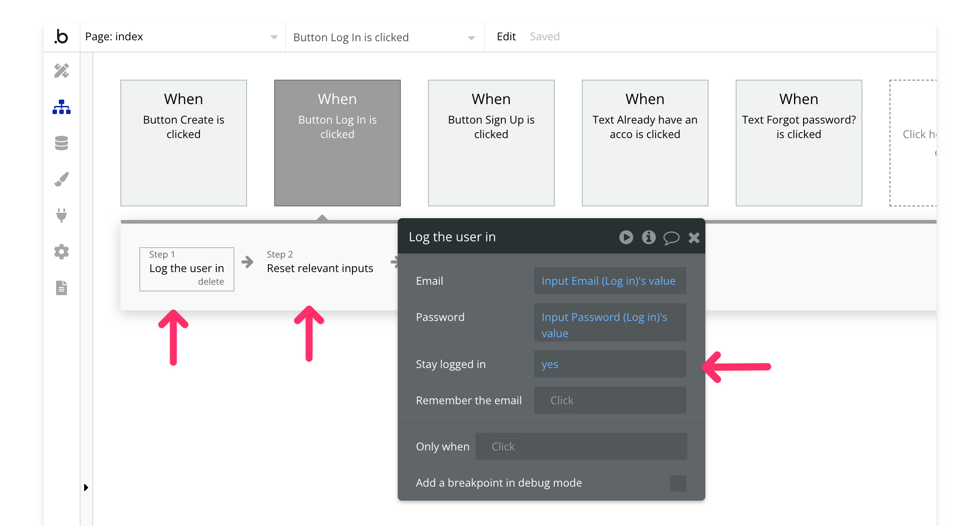The image size is (980, 526).
Task: Open the Design tab icon in sidebar
Action: coord(62,71)
